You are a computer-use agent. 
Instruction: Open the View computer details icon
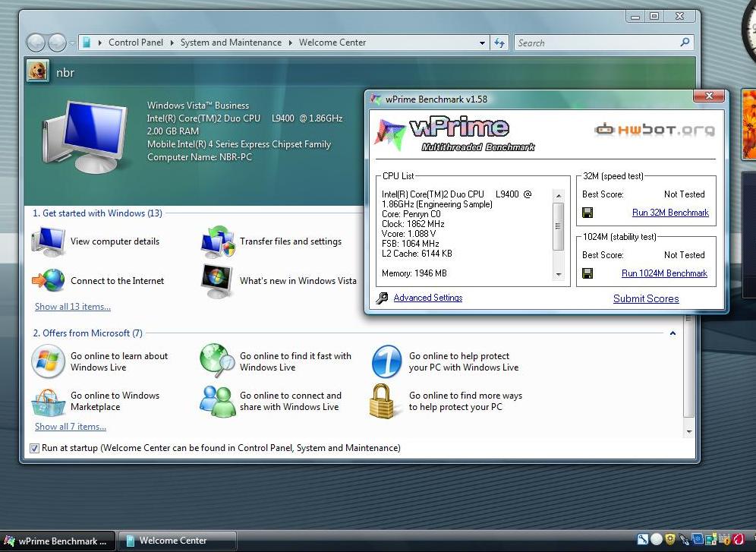point(49,241)
